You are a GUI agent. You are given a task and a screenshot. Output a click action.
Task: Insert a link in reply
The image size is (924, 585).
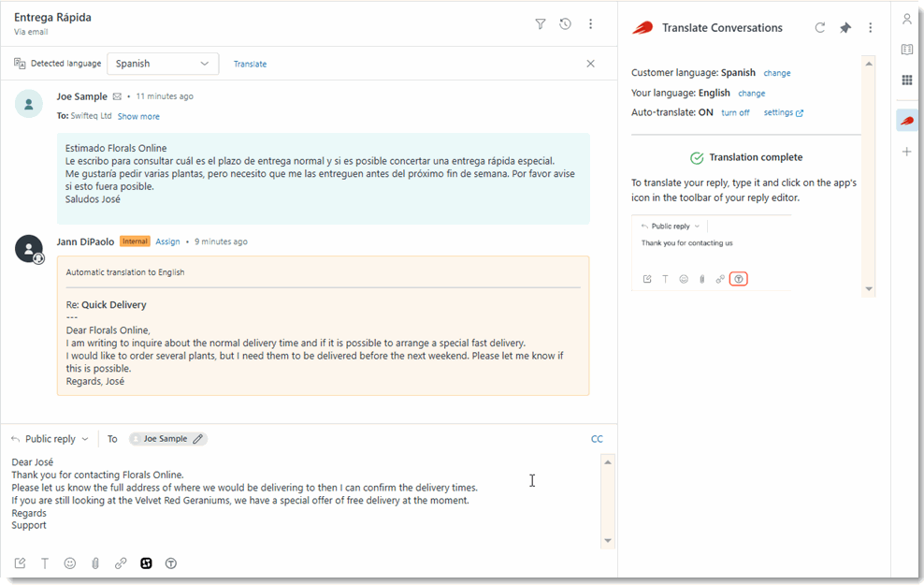coord(121,563)
